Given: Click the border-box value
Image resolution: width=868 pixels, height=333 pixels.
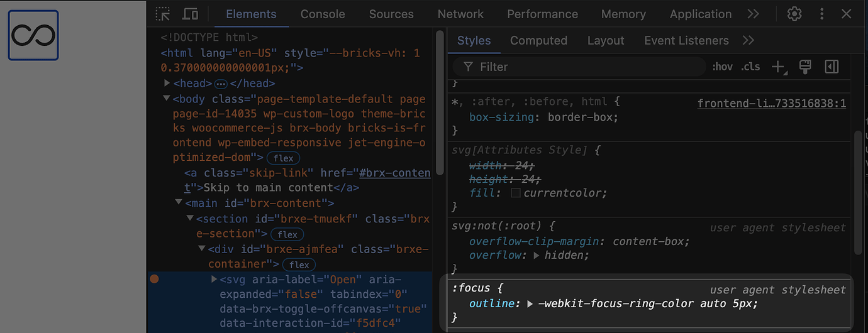Looking at the screenshot, I should [580, 117].
